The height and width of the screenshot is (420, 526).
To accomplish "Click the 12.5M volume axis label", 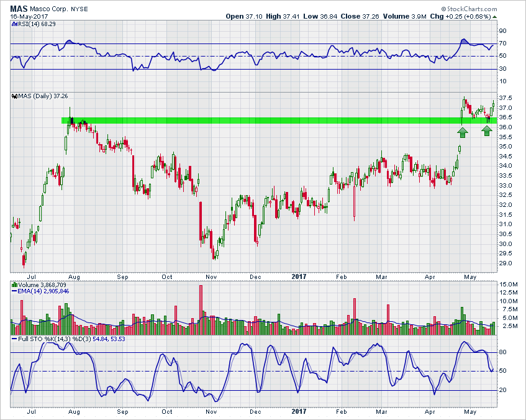I will click(508, 293).
